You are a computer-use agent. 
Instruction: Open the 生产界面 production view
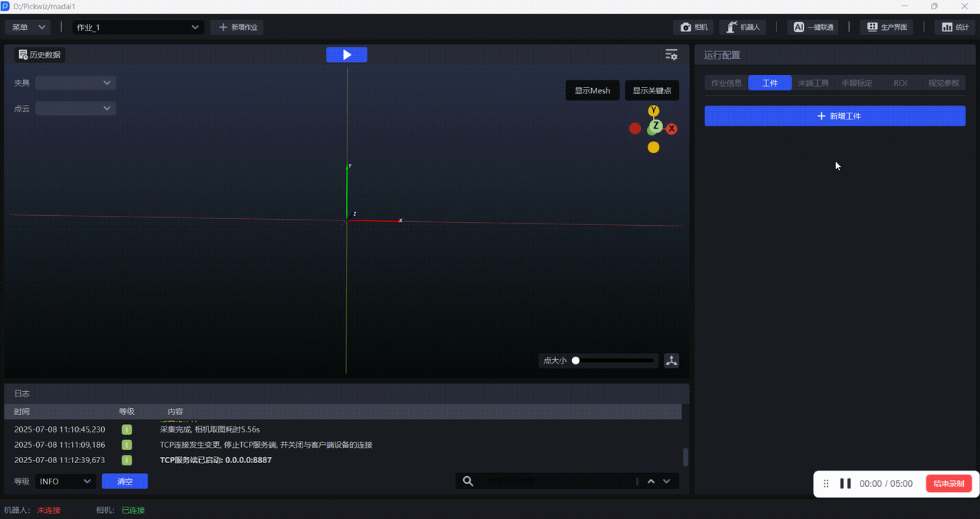point(887,28)
